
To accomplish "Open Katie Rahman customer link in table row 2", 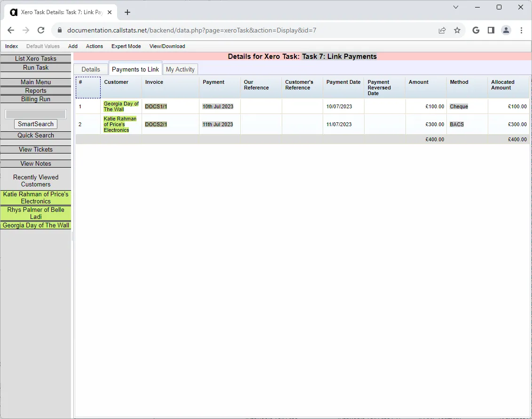I will coord(120,124).
